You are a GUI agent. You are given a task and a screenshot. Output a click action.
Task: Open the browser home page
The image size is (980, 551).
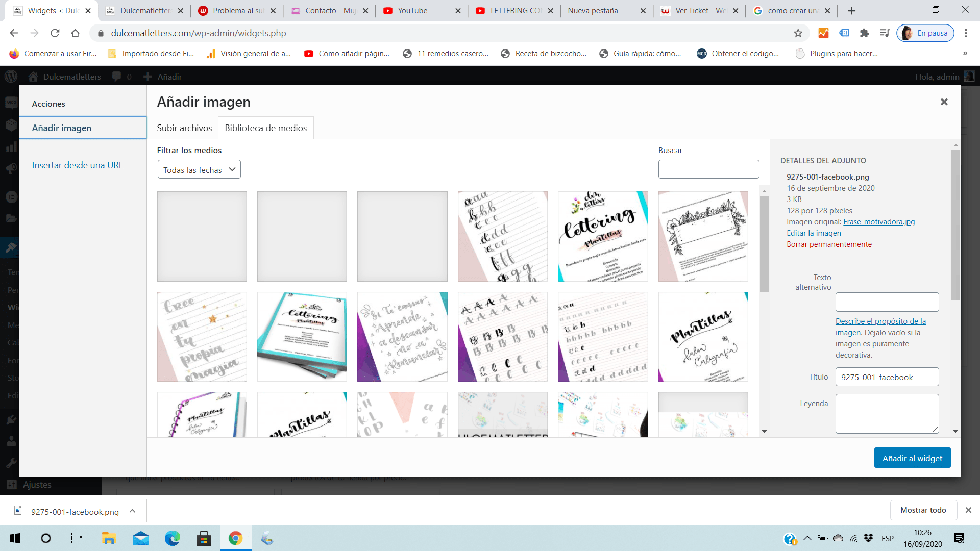pyautogui.click(x=75, y=33)
